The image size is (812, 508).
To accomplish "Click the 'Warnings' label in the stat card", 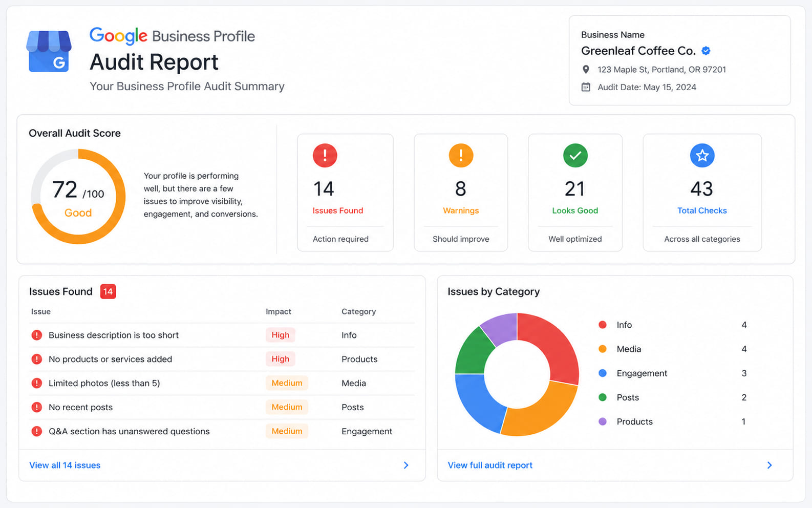I will click(x=461, y=210).
